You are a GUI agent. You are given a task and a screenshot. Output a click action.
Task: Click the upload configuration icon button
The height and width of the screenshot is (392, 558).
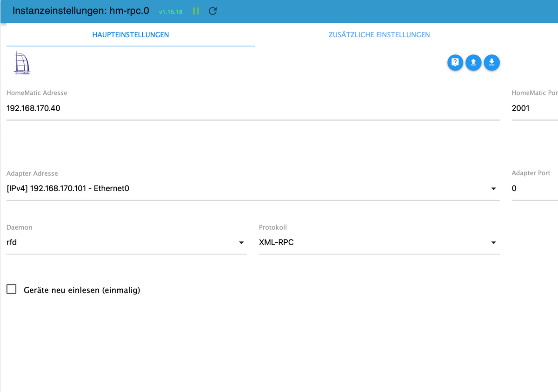tap(473, 62)
